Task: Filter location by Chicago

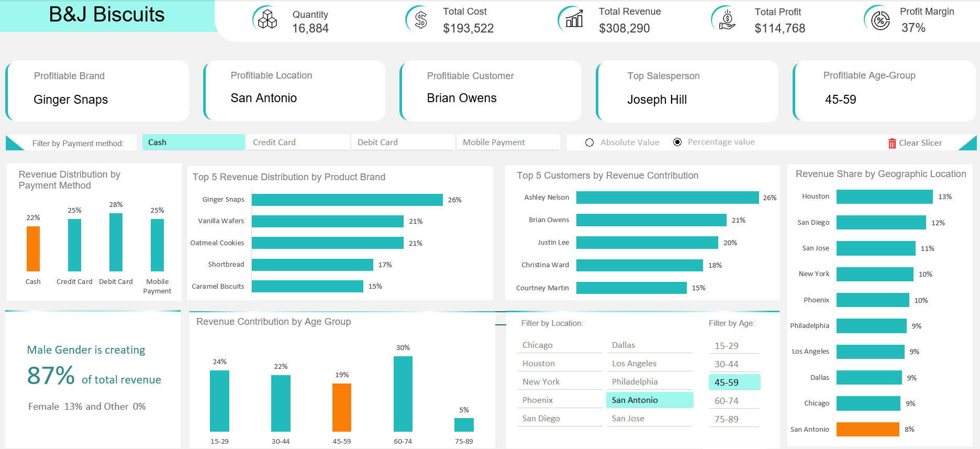Action: pos(560,345)
